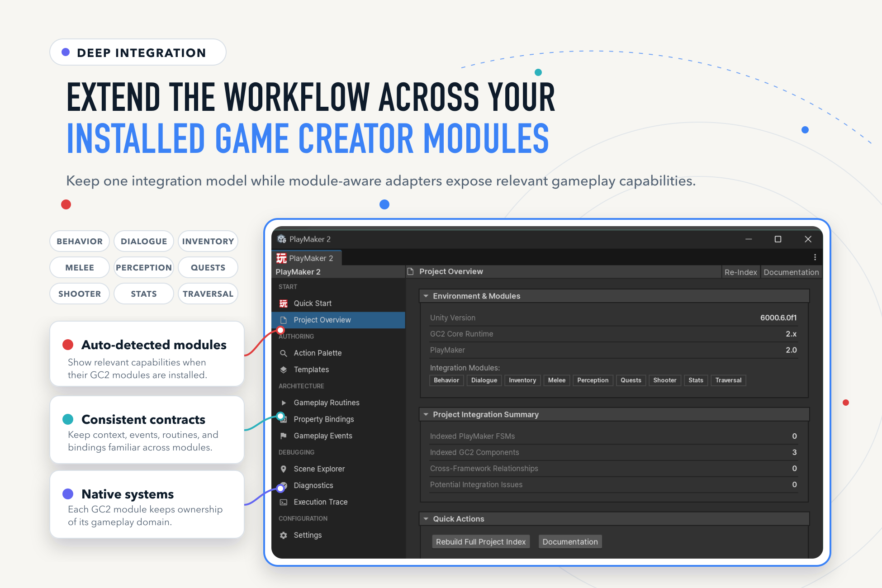The width and height of the screenshot is (882, 588).
Task: Click the BEHAVIOR pill on the left
Action: coord(80,241)
